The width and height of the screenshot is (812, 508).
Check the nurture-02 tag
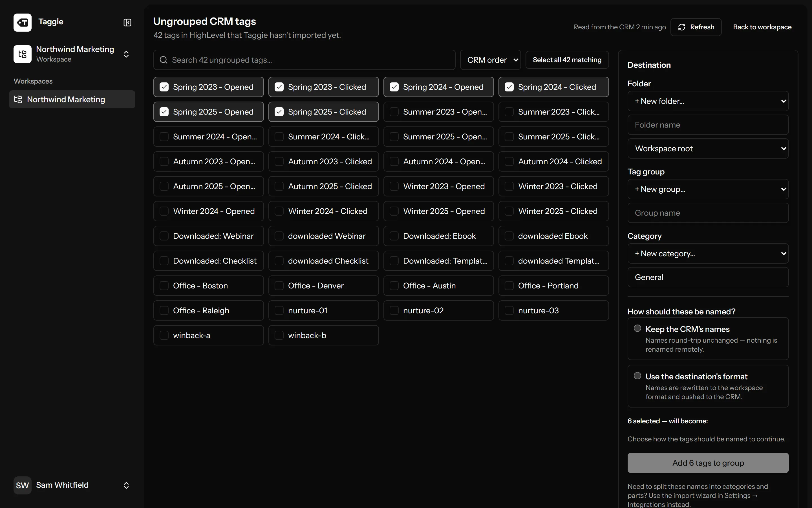(394, 310)
